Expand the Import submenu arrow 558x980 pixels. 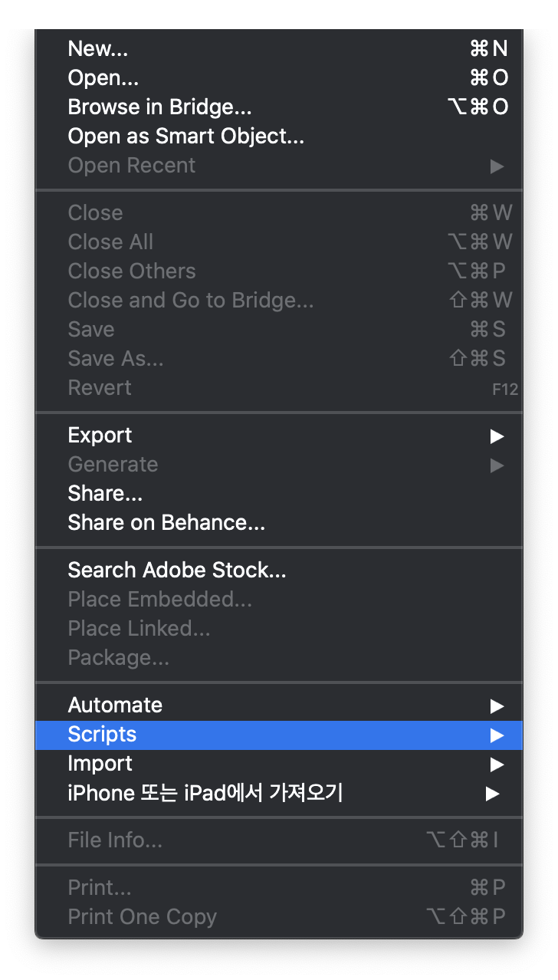click(x=497, y=764)
